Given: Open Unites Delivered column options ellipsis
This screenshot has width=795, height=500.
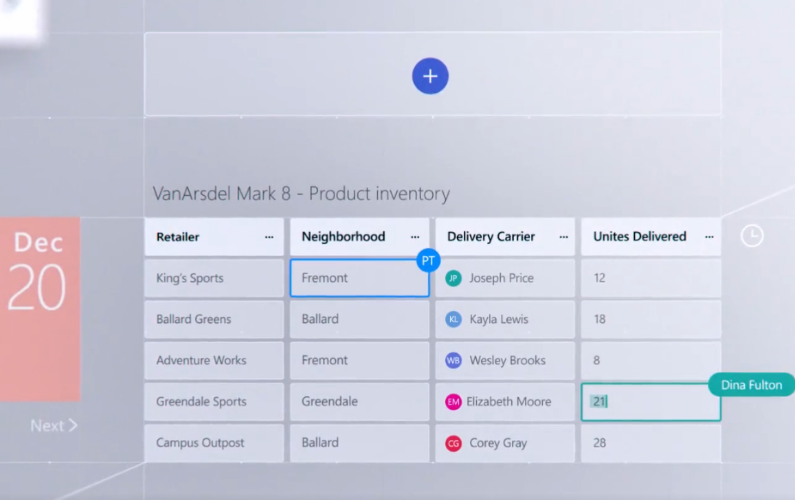Looking at the screenshot, I should click(x=709, y=237).
